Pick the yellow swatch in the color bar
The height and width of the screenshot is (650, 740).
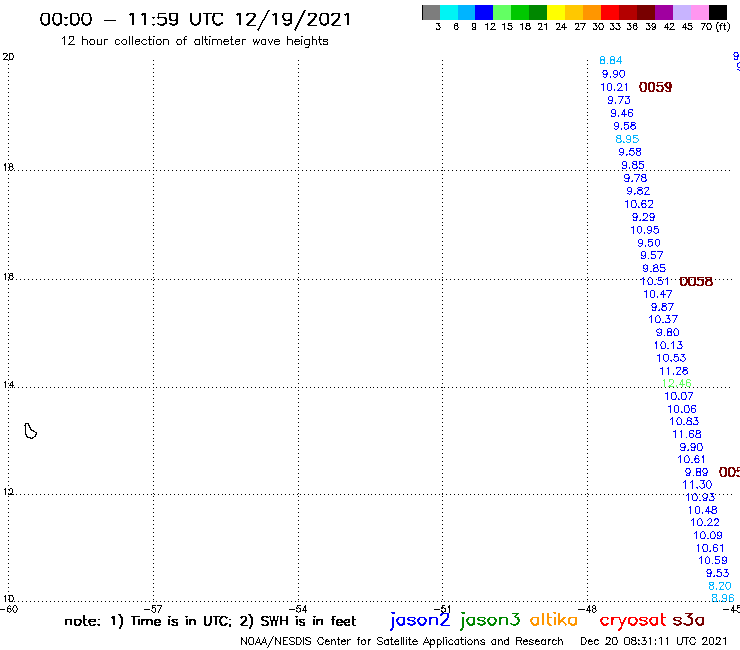tap(556, 12)
